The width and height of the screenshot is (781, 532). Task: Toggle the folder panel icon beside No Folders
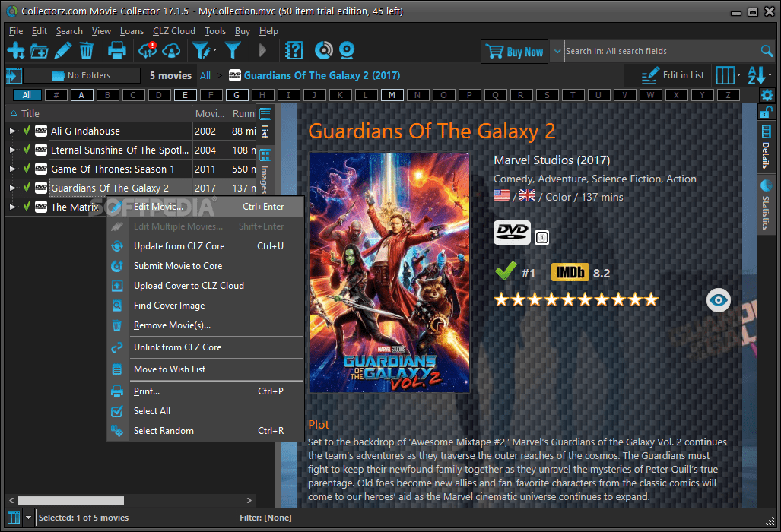pos(14,76)
